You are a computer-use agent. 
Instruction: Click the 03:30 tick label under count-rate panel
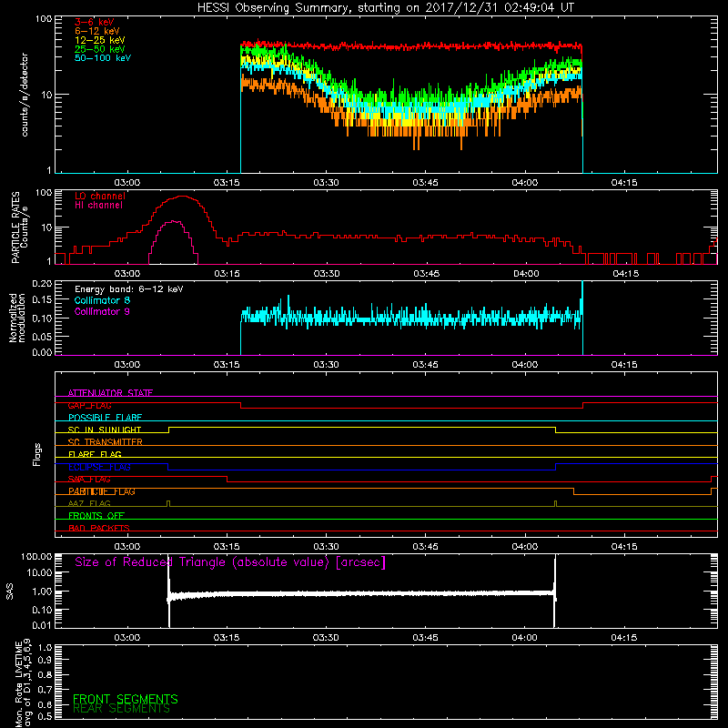coord(326,183)
